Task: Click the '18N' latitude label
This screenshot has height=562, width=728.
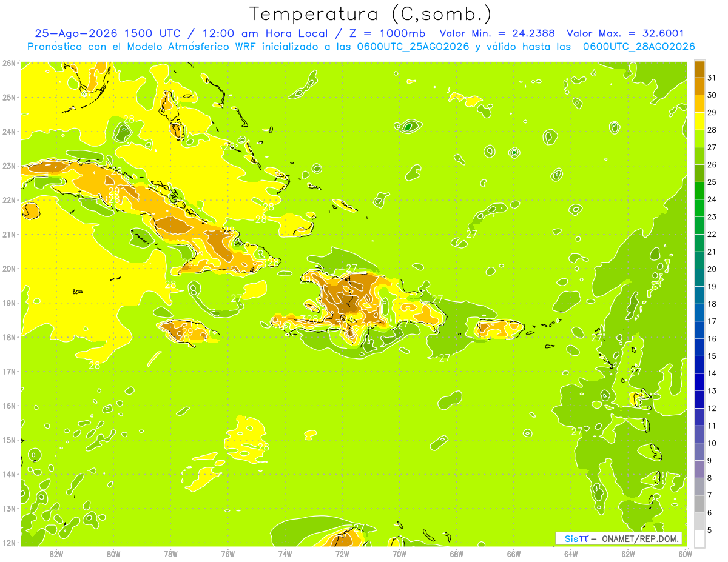Action: click(x=9, y=337)
